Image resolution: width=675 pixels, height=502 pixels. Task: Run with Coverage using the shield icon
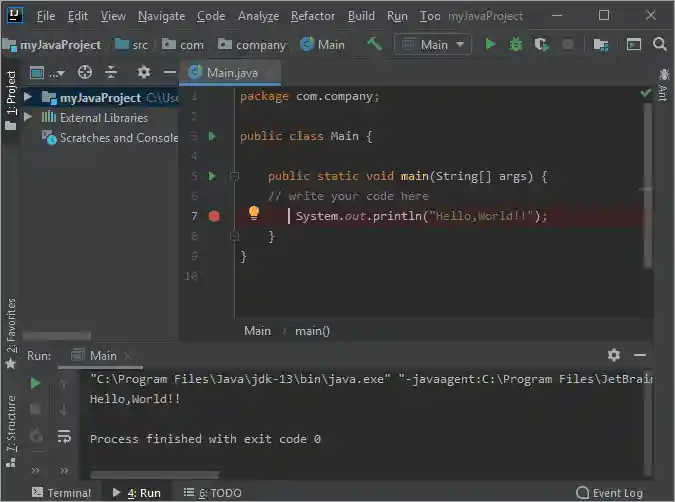[x=542, y=45]
